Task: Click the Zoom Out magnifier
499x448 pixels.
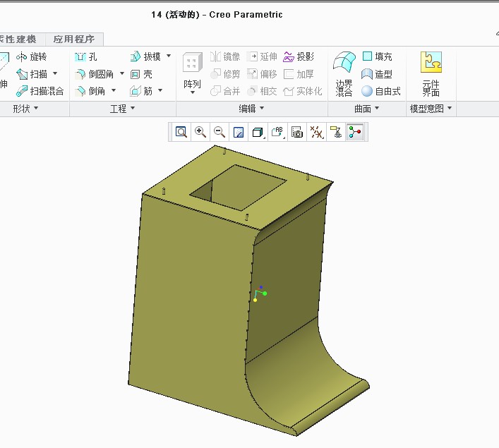Action: click(220, 132)
